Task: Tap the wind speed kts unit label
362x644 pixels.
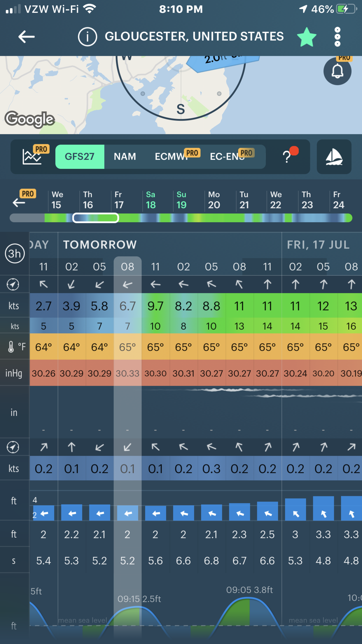Action: coord(14,306)
